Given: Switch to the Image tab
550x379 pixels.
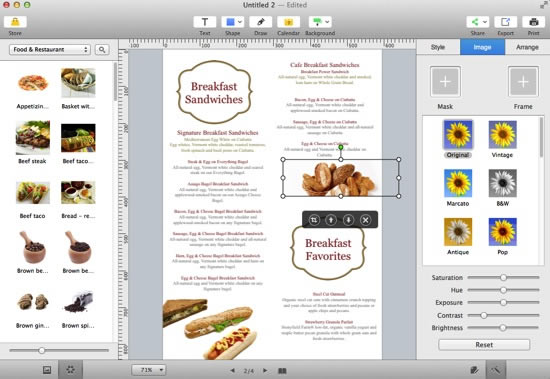Looking at the screenshot, I should (482, 47).
